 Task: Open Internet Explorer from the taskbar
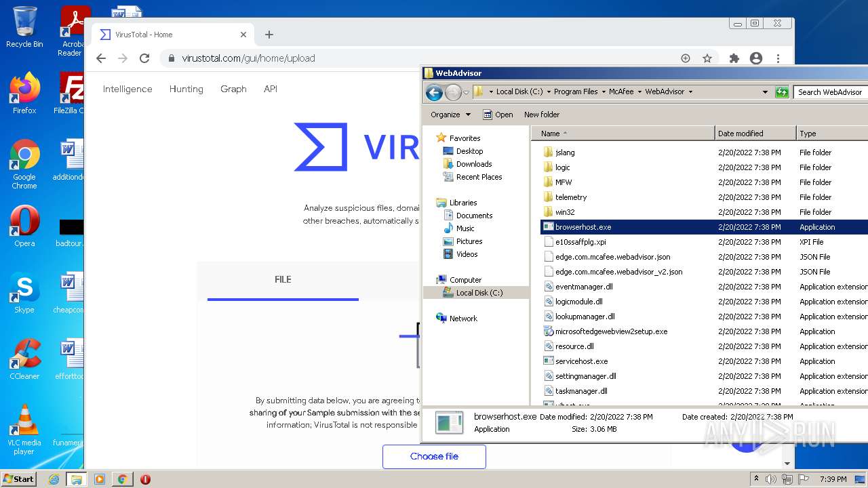(54, 479)
